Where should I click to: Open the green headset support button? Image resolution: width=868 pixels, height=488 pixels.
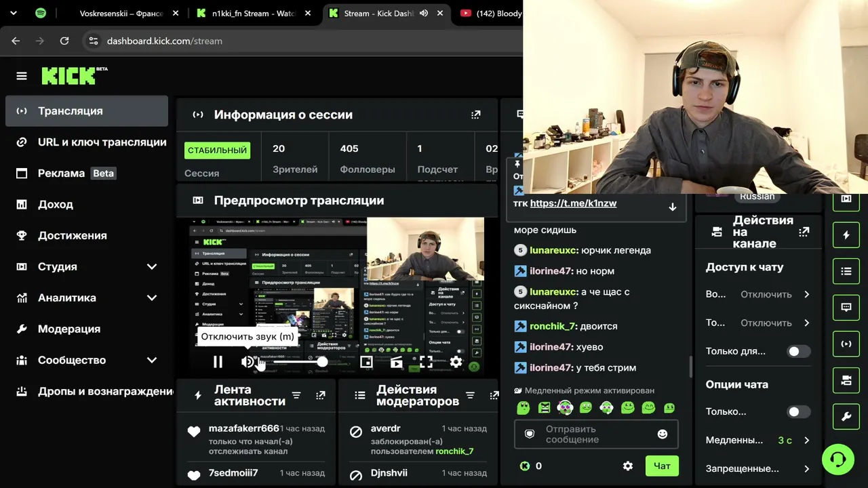point(838,460)
